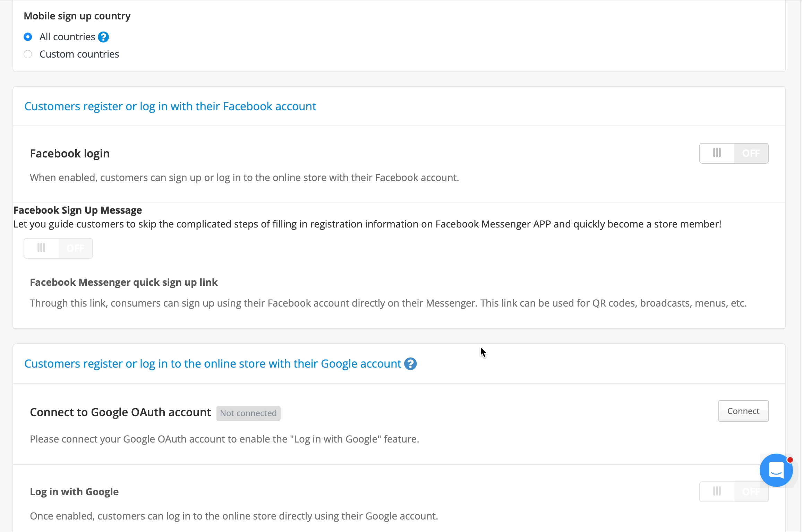Click Facebook Messenger quick sign up link heading
Image resolution: width=802 pixels, height=532 pixels.
124,282
